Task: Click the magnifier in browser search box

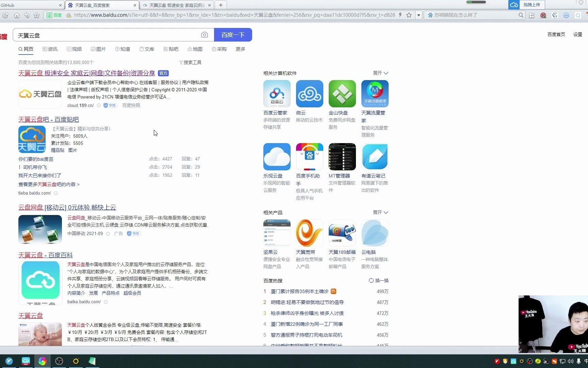Action: (x=521, y=15)
